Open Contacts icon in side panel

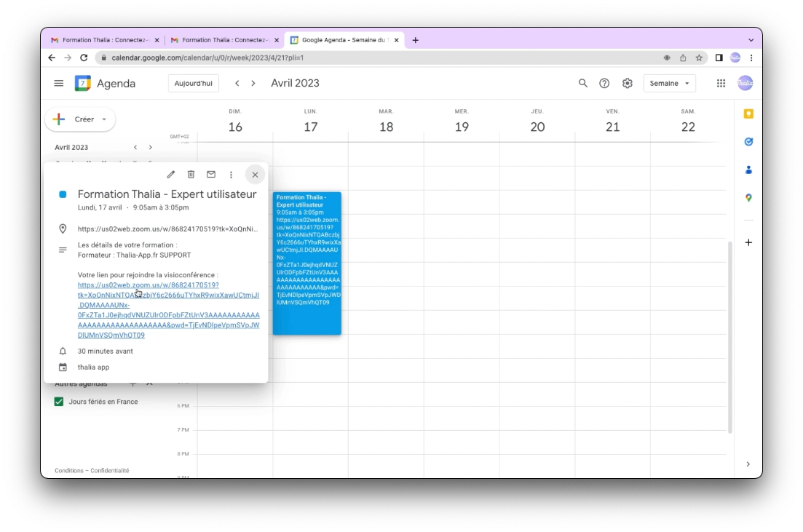(748, 170)
